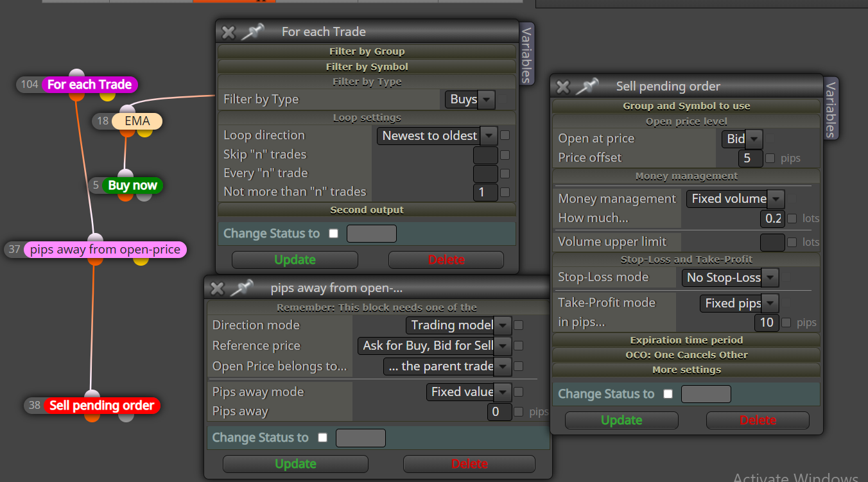Open Filter by Type Buys dropdown
The width and height of the screenshot is (868, 482).
470,99
